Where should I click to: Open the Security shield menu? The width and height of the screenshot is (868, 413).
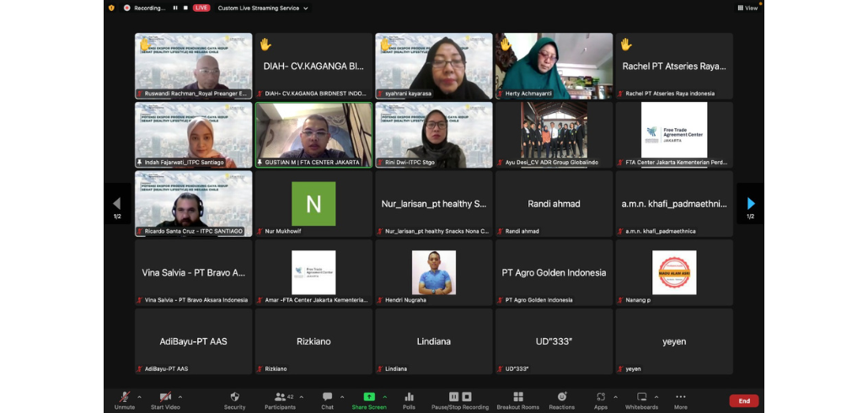234,399
